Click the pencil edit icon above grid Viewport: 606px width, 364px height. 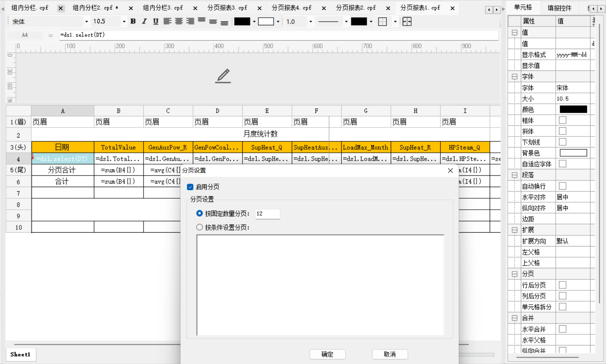223,76
